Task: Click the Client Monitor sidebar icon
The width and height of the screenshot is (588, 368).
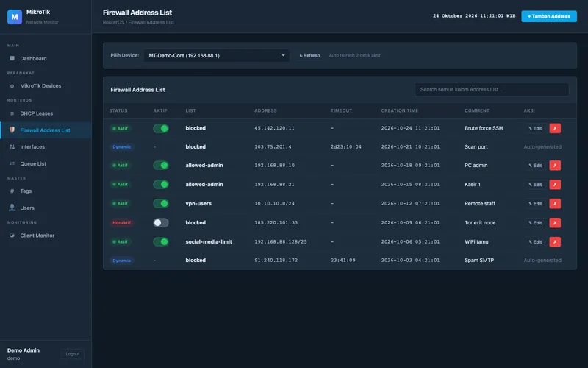Action: pyautogui.click(x=12, y=235)
